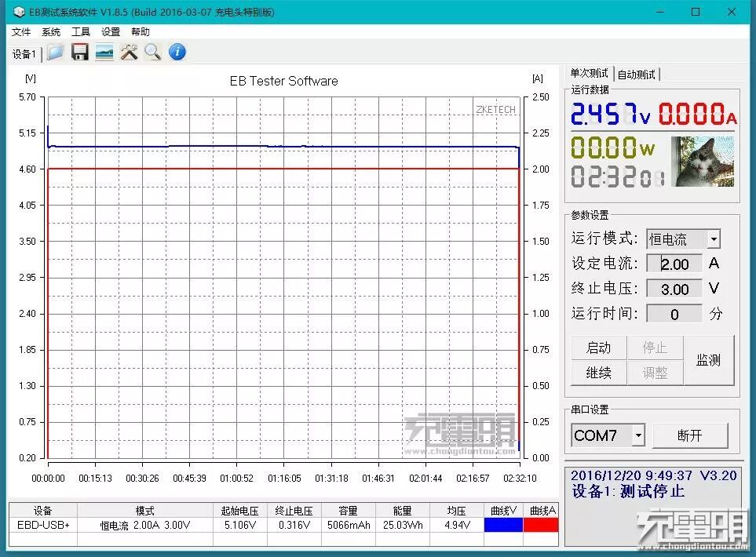This screenshot has width=756, height=557.
Task: Click the 调整 adjust button
Action: tap(655, 373)
